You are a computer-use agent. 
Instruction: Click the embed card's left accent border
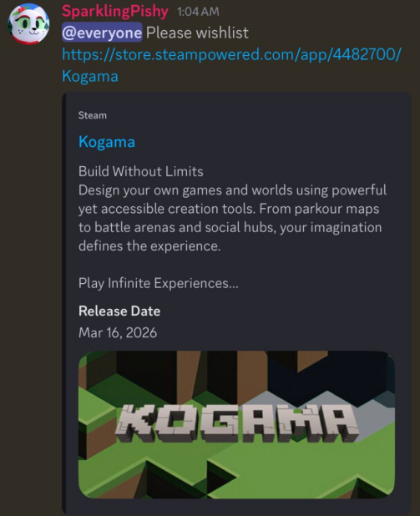(63, 303)
